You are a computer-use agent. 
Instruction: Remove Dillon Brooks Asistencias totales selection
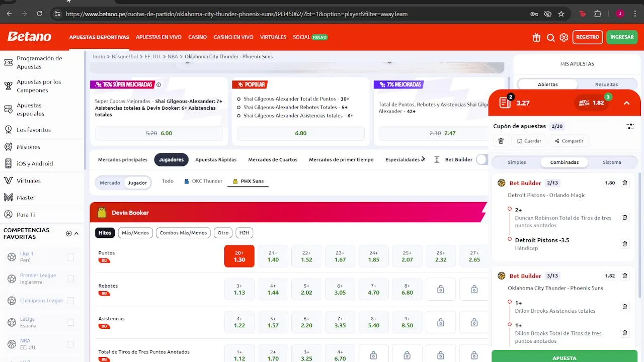(x=625, y=307)
